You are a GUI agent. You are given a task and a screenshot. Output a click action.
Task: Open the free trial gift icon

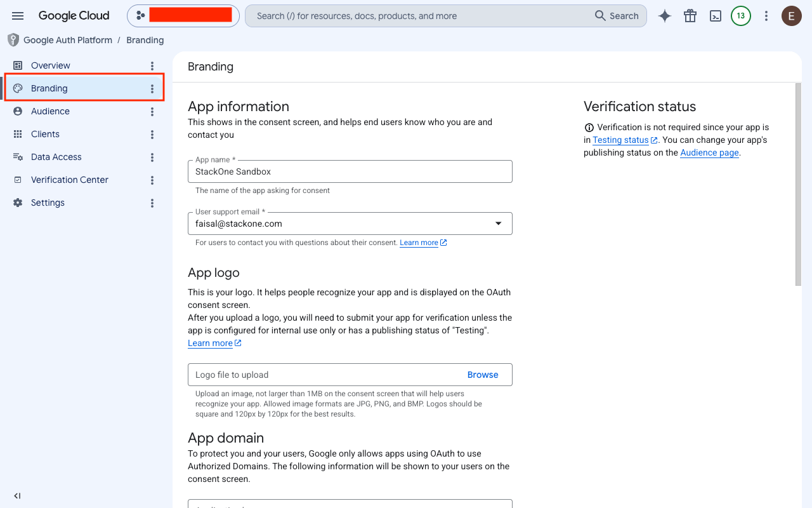690,16
